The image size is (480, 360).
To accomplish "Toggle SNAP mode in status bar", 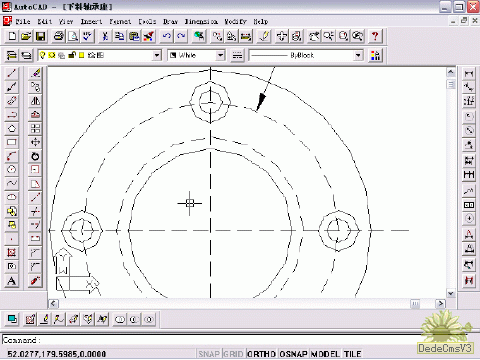I will pos(209,354).
